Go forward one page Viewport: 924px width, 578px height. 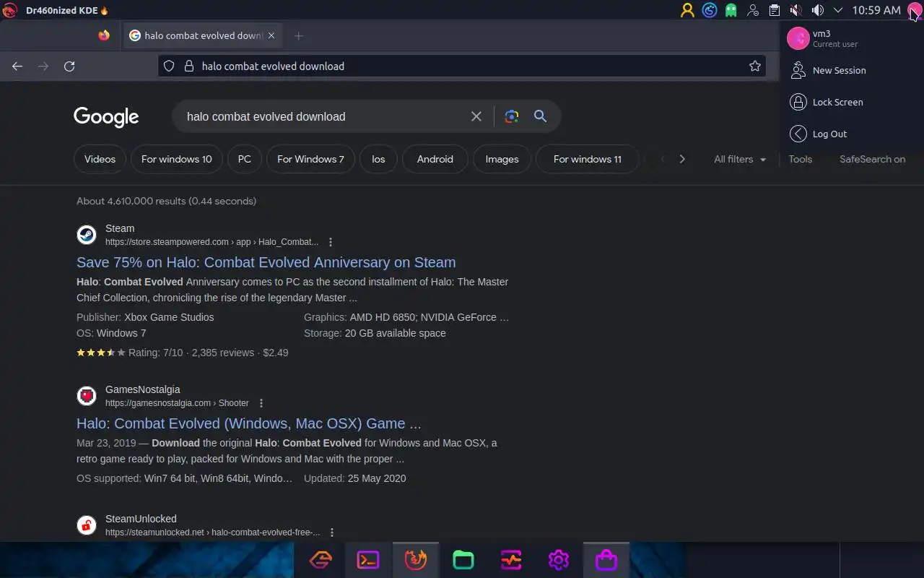43,66
